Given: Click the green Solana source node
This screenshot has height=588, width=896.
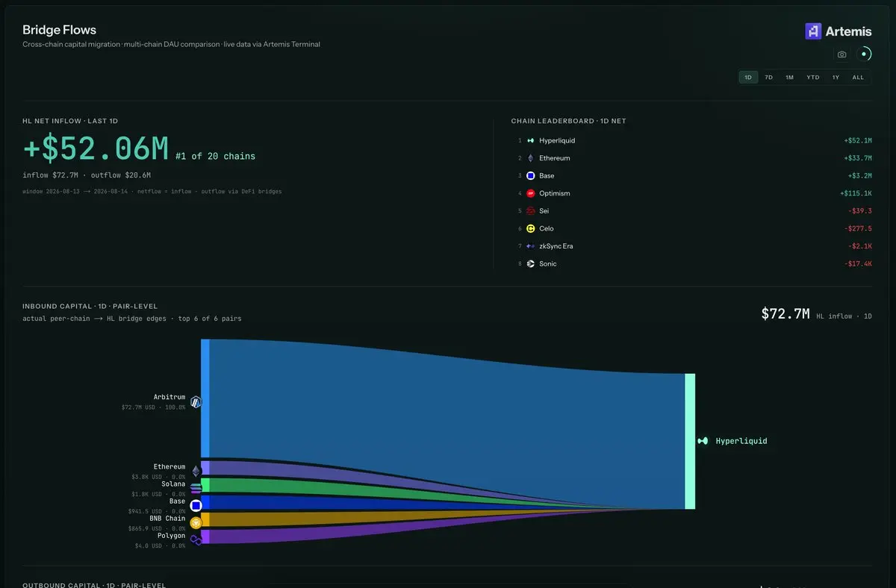Looking at the screenshot, I should pos(205,485).
